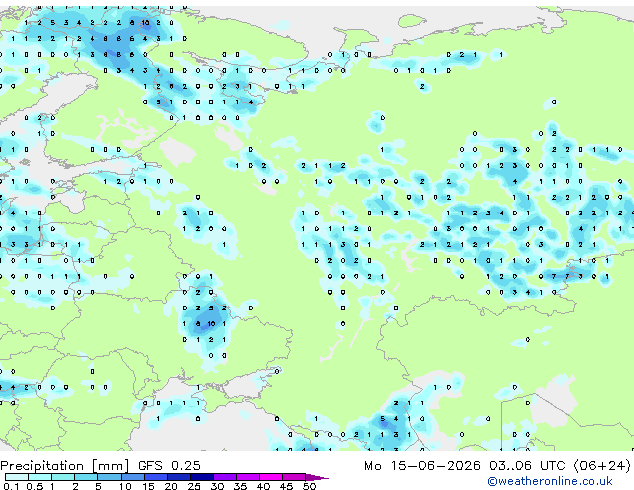
Task: Click the 2–5 mm legend swatch
Action: pyautogui.click(x=86, y=477)
